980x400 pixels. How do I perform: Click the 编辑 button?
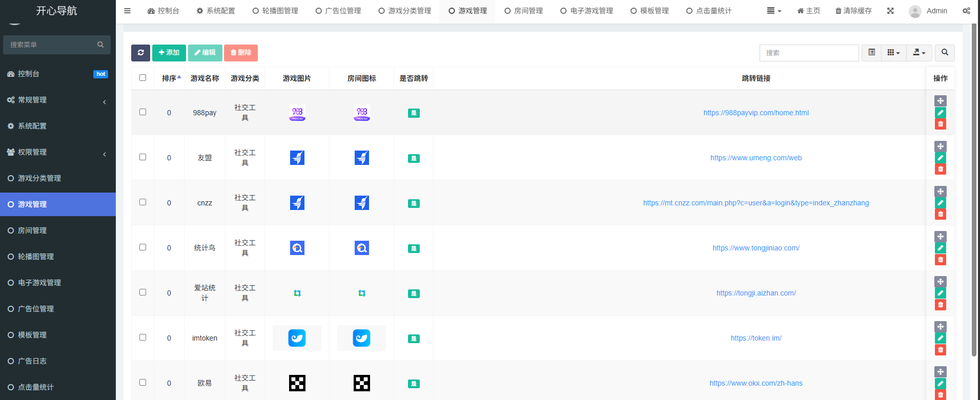pyautogui.click(x=205, y=53)
